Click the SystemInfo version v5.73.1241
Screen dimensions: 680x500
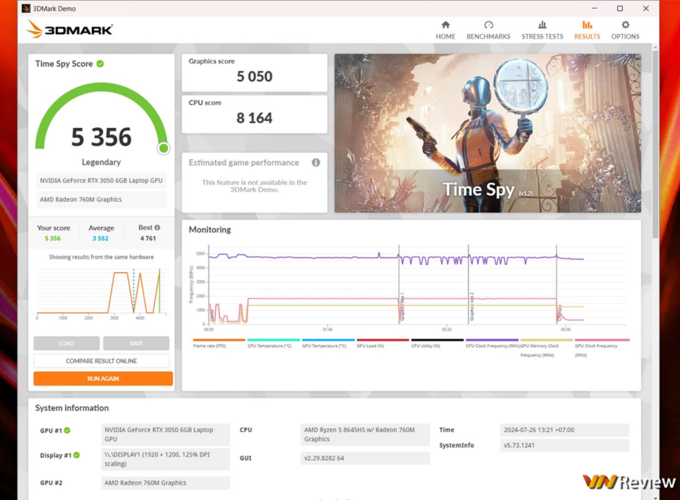coord(564,445)
